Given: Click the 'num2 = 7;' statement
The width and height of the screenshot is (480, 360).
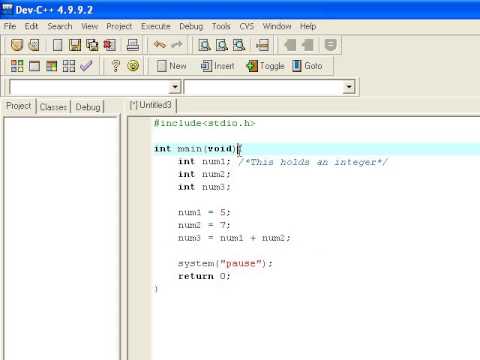Looking at the screenshot, I should [204, 225].
